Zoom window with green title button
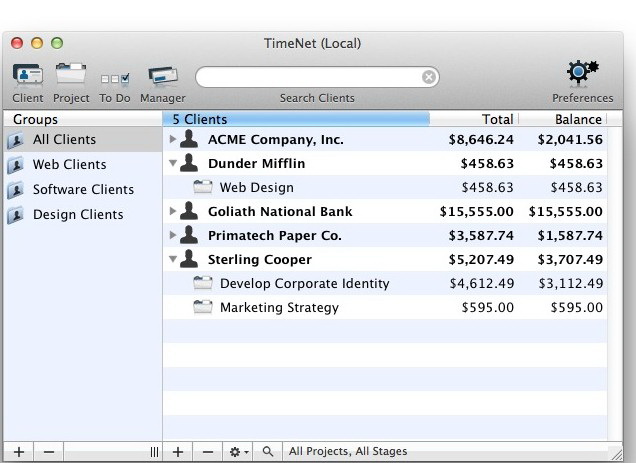Image resolution: width=636 pixels, height=463 pixels. [57, 43]
